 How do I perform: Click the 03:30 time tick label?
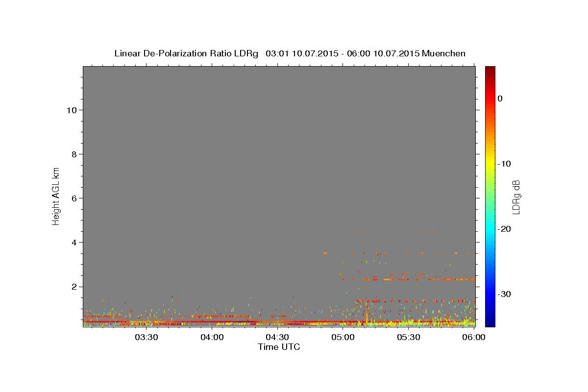pyautogui.click(x=147, y=337)
